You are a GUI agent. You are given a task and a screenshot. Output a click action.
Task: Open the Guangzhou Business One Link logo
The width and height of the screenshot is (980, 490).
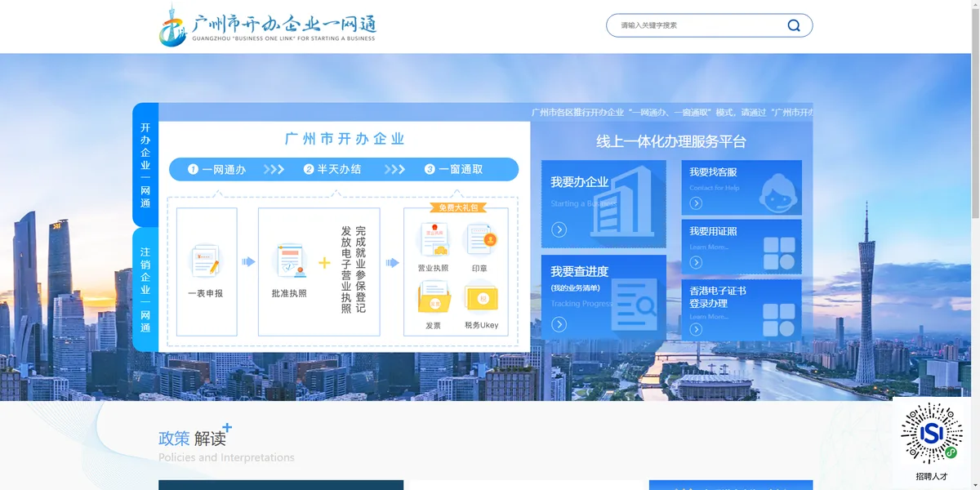point(268,27)
